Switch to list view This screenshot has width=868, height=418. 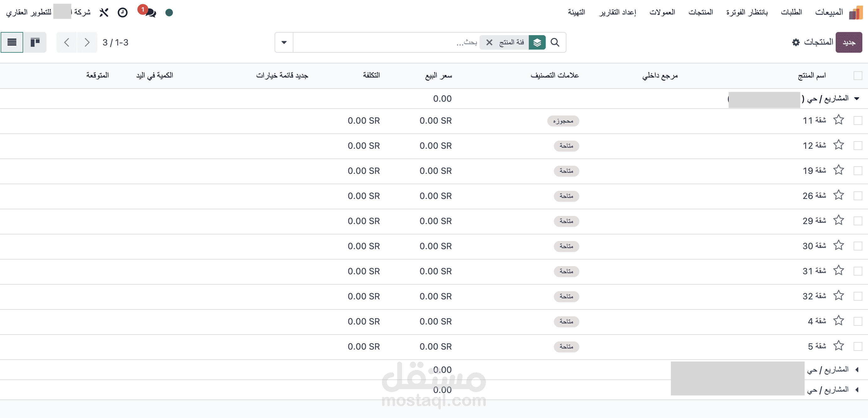click(12, 42)
